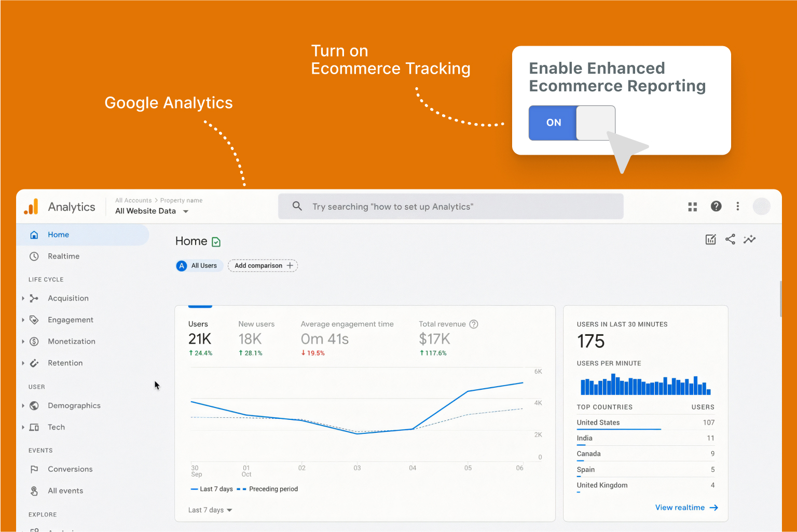This screenshot has height=532, width=797.
Task: Open the Insights sparkline icon
Action: pyautogui.click(x=749, y=239)
